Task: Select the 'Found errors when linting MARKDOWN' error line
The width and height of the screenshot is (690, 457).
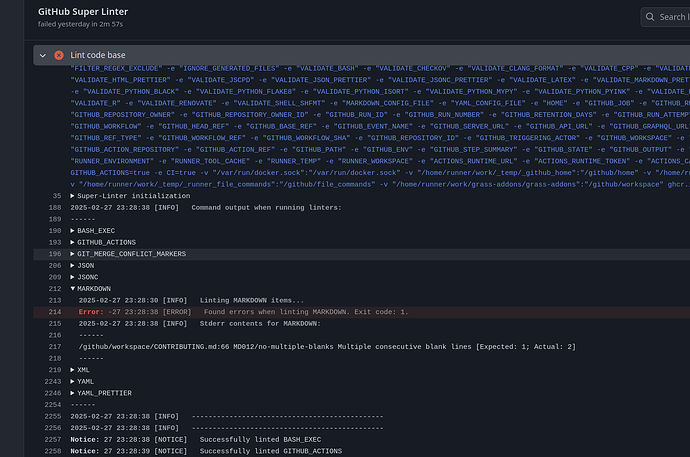Action: point(362,312)
